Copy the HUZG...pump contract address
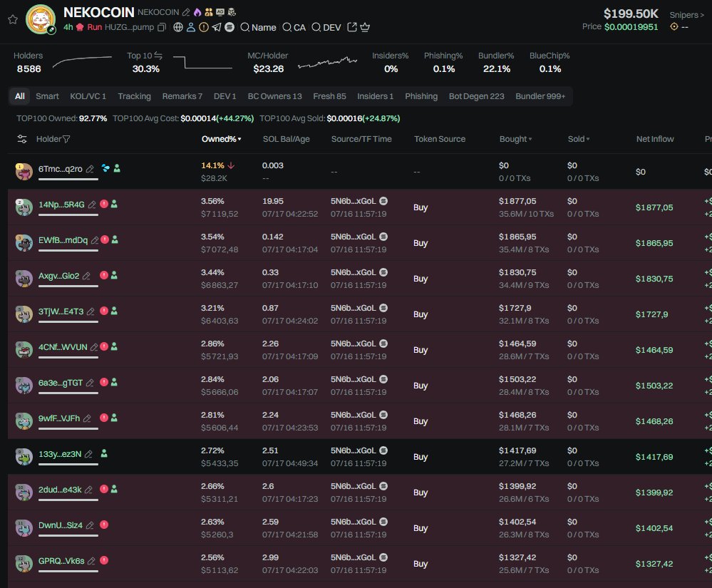This screenshot has height=588, width=712. pyautogui.click(x=161, y=27)
